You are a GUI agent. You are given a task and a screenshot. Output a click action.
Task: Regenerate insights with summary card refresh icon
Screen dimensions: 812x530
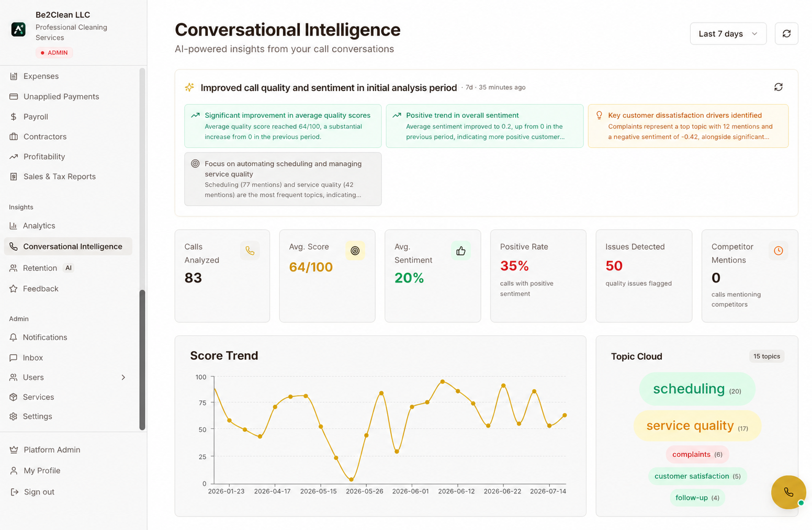pyautogui.click(x=778, y=87)
